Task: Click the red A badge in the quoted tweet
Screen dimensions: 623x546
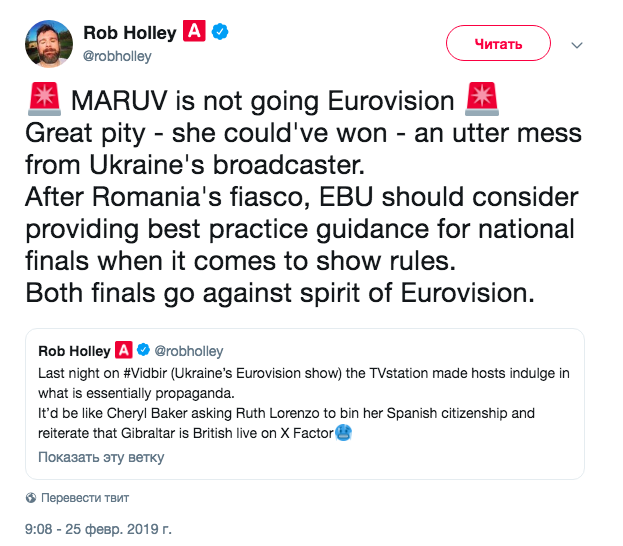Action: coord(124,351)
